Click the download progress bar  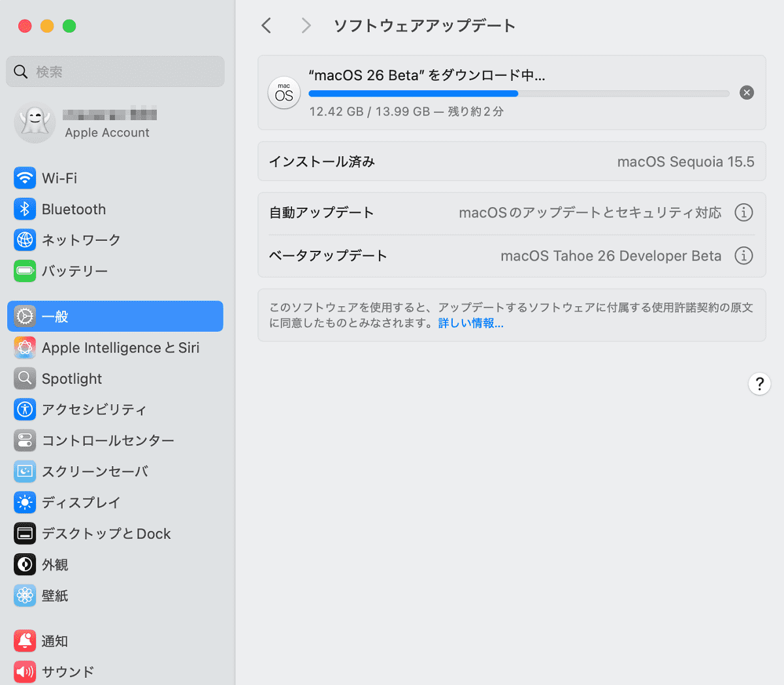[x=519, y=93]
